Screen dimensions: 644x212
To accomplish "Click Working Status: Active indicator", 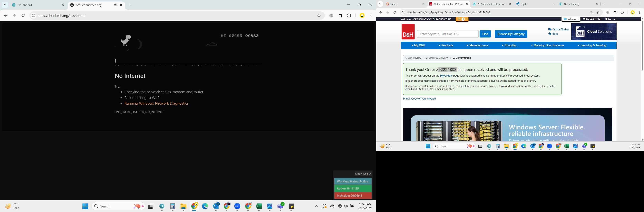I will [x=353, y=181].
